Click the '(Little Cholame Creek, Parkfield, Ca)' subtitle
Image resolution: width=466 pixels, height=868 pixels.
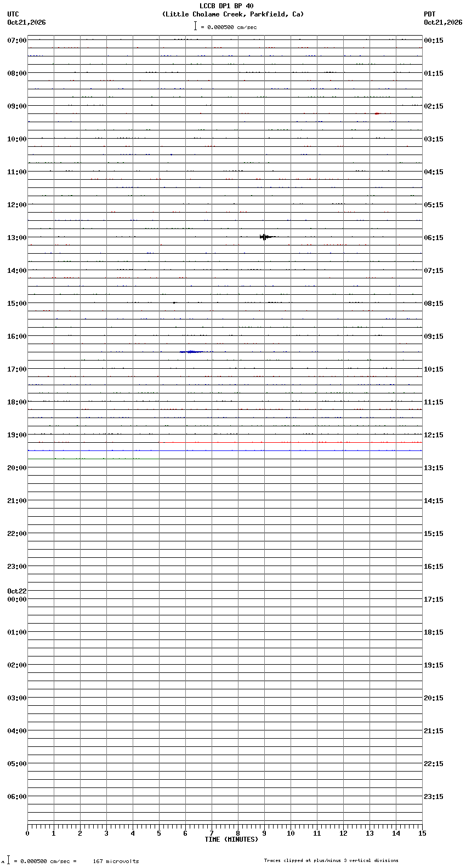click(x=232, y=14)
